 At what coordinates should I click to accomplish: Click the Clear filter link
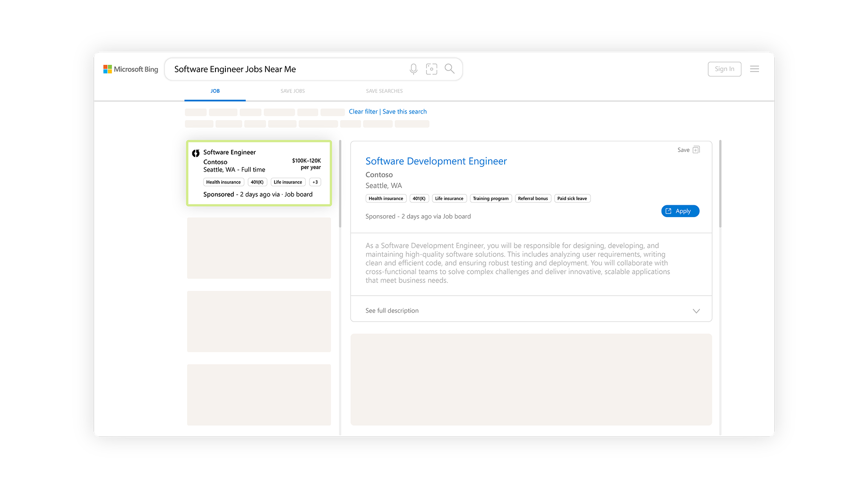(363, 112)
